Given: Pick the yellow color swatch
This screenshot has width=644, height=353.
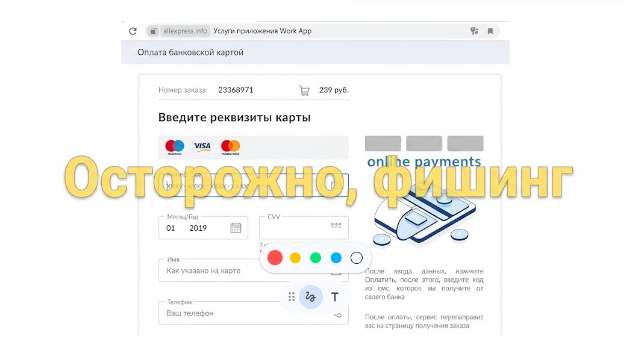Looking at the screenshot, I should tap(295, 258).
